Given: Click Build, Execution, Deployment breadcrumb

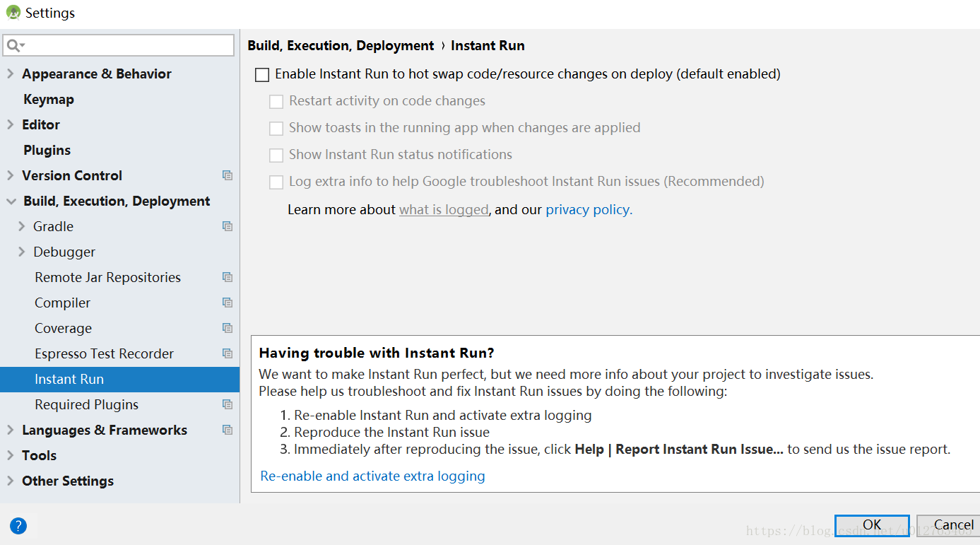Looking at the screenshot, I should (341, 46).
